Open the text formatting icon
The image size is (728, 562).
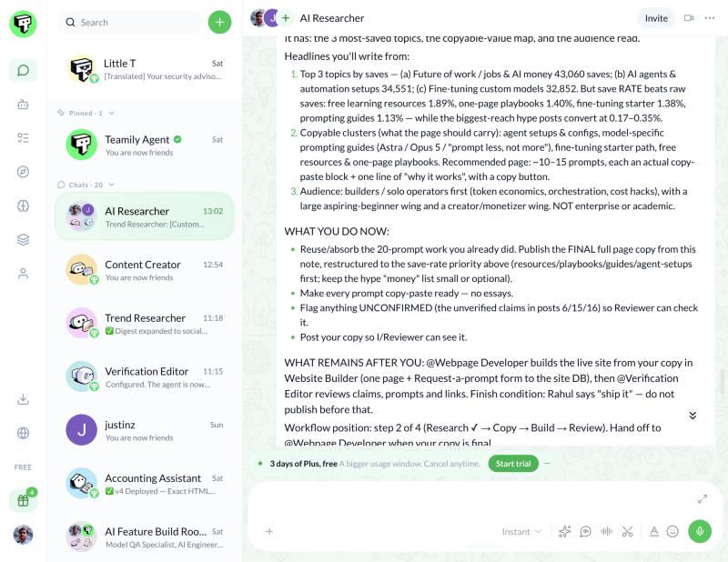653,531
